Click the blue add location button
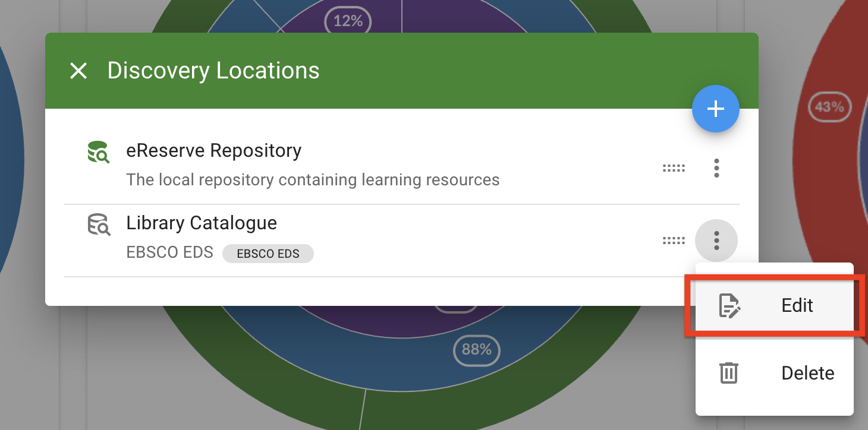 pyautogui.click(x=715, y=109)
